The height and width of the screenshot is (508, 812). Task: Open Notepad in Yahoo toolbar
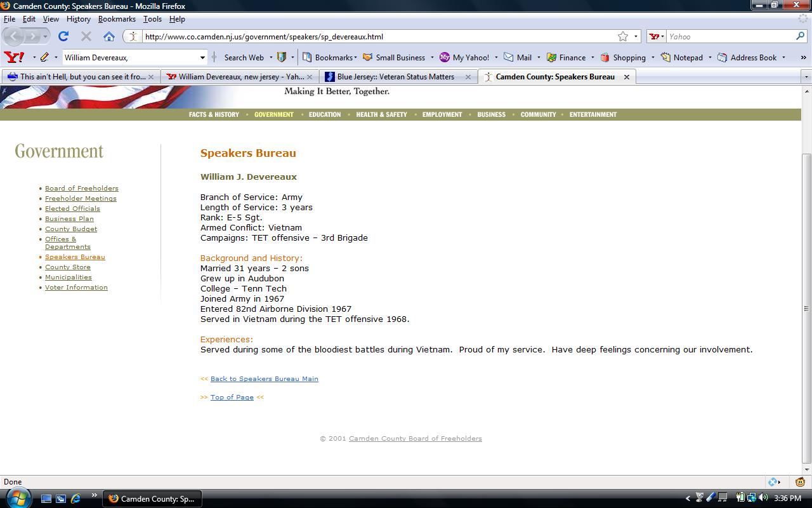click(682, 57)
